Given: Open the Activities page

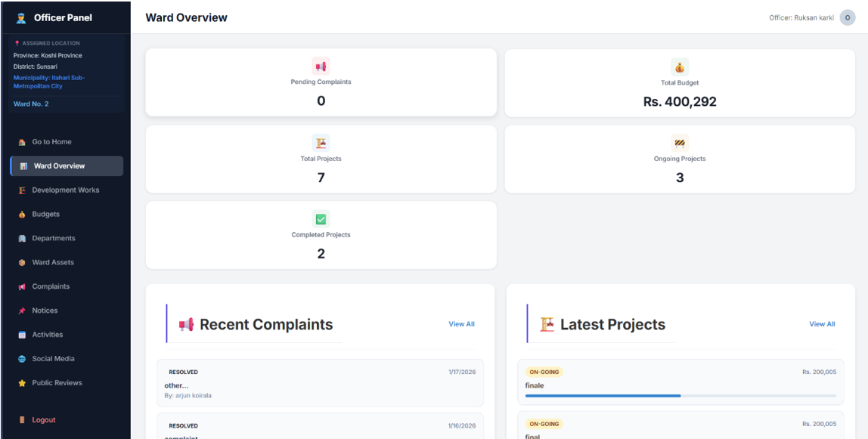Looking at the screenshot, I should pos(67,335).
